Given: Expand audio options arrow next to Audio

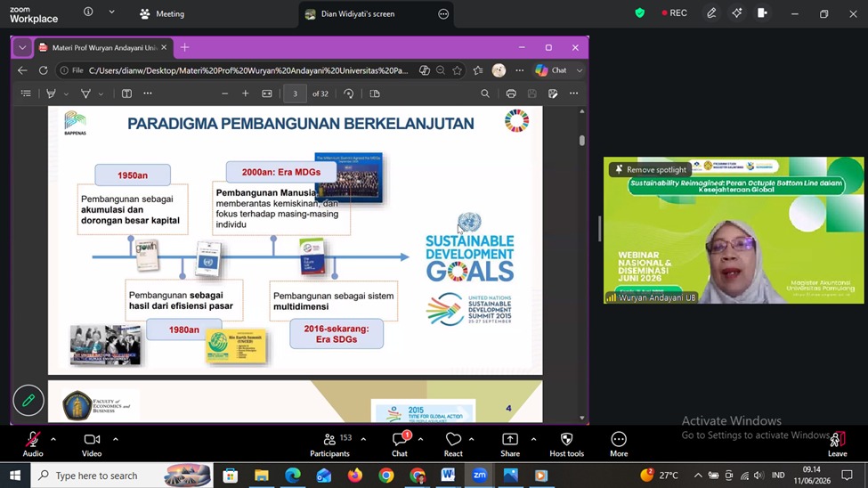Looking at the screenshot, I should pos(53,439).
